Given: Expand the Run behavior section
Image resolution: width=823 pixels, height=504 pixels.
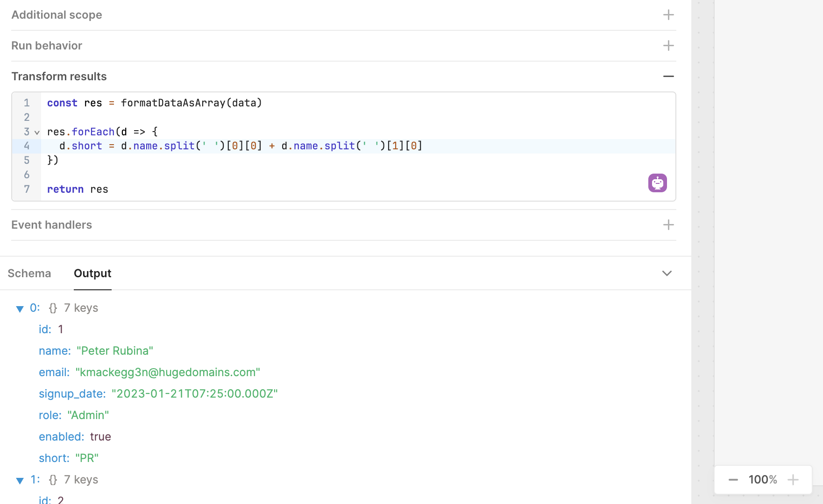Looking at the screenshot, I should [668, 46].
